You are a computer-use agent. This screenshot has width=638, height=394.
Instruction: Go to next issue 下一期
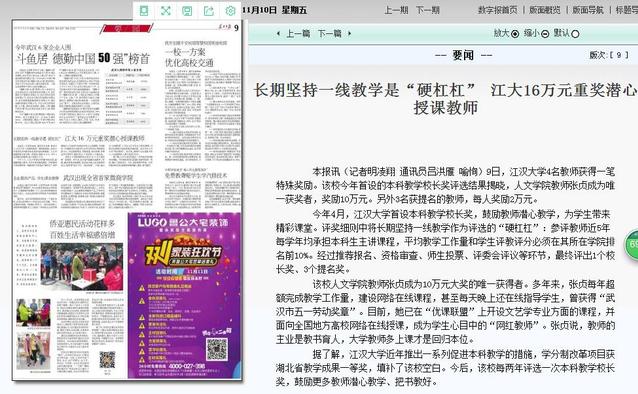pyautogui.click(x=428, y=10)
